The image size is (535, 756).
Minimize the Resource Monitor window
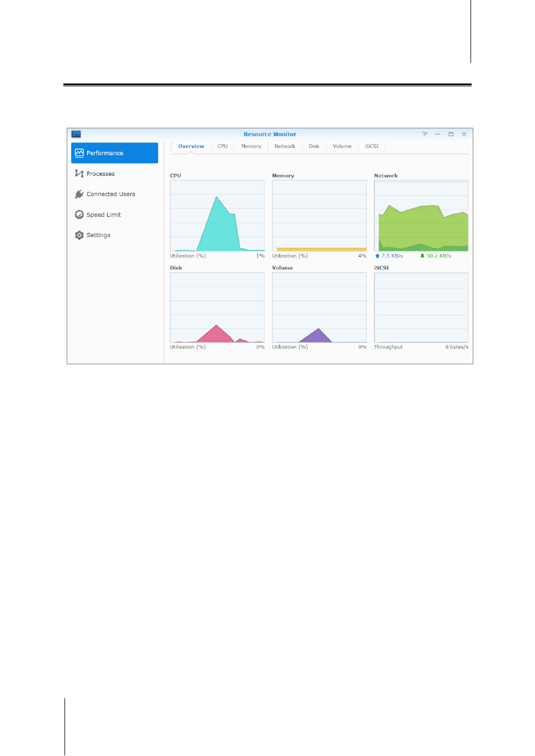coord(438,134)
